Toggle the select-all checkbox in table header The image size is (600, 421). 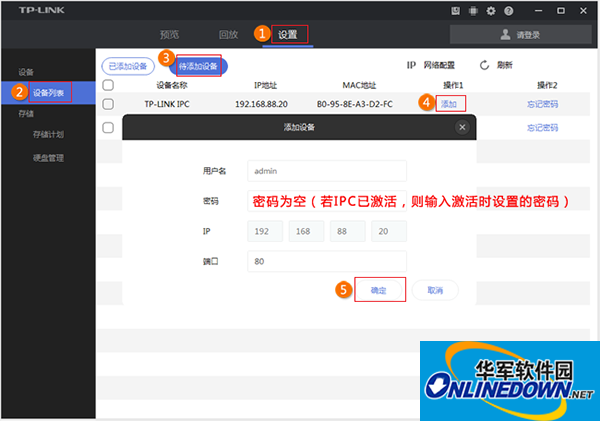108,85
